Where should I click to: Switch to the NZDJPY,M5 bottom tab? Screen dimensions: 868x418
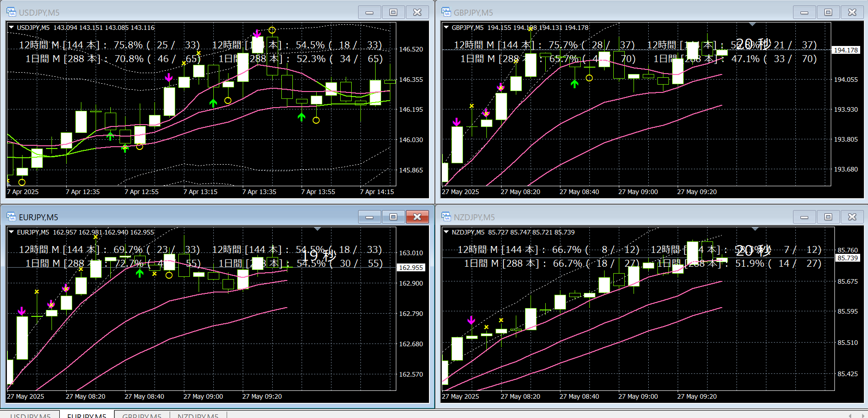pos(198,415)
